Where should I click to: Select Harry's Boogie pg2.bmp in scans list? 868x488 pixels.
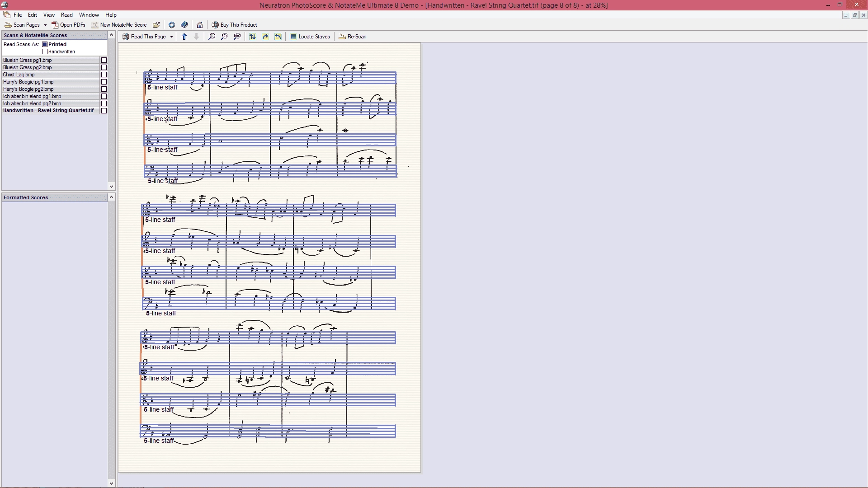pyautogui.click(x=51, y=89)
